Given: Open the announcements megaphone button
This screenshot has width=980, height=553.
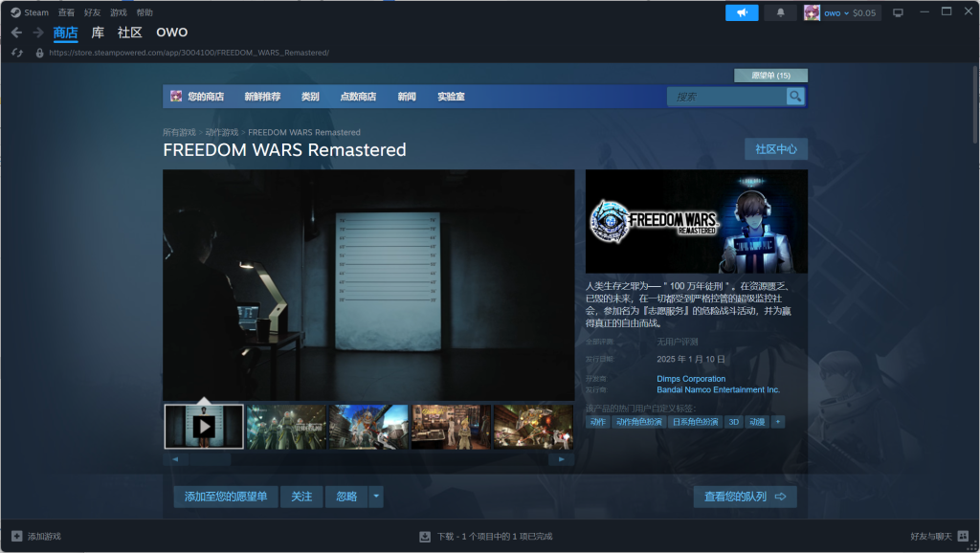Looking at the screenshot, I should [x=742, y=12].
